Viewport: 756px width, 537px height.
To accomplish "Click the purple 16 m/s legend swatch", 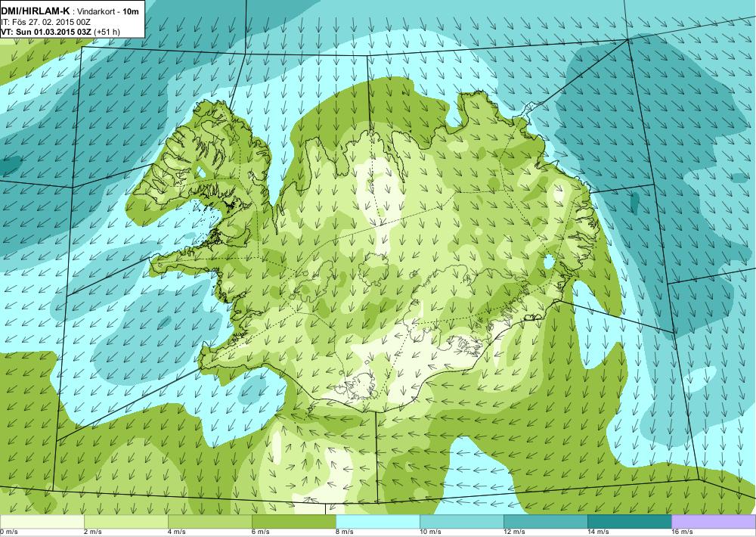I will [x=714, y=522].
